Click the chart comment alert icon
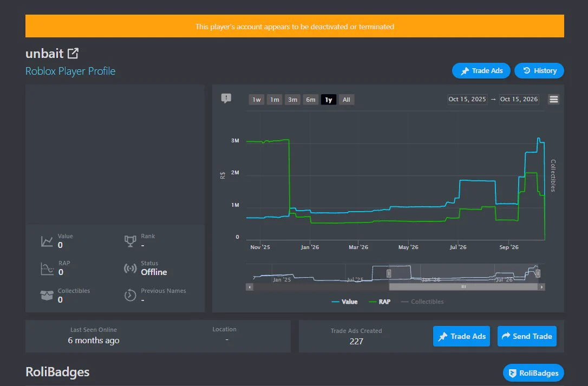This screenshot has height=386, width=588. (226, 99)
